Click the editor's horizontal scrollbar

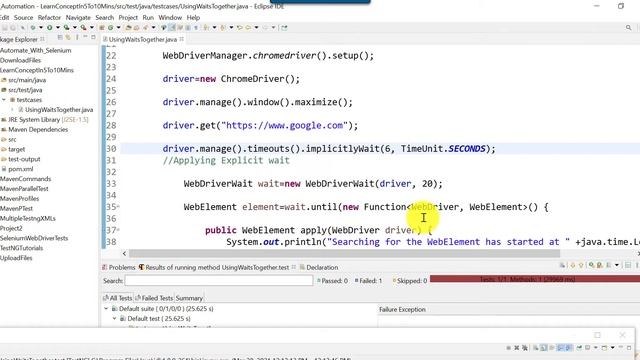coord(344,253)
